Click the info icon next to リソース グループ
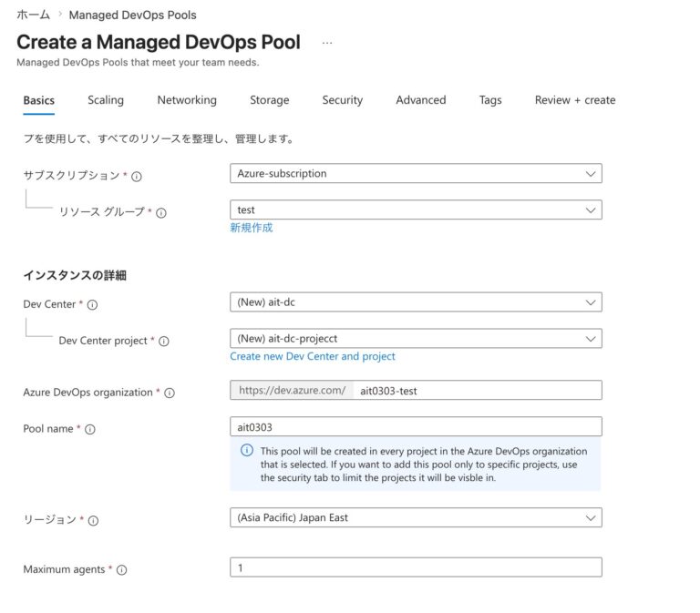 [161, 213]
